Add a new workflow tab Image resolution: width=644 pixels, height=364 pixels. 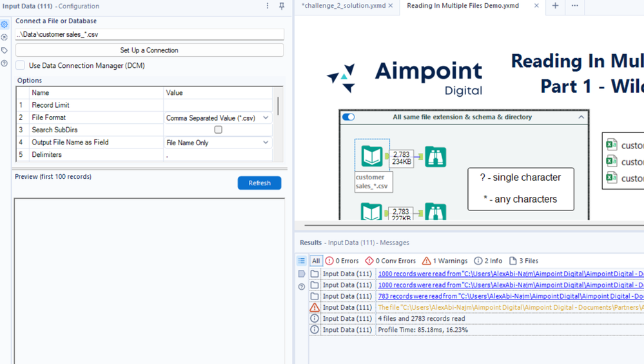555,6
